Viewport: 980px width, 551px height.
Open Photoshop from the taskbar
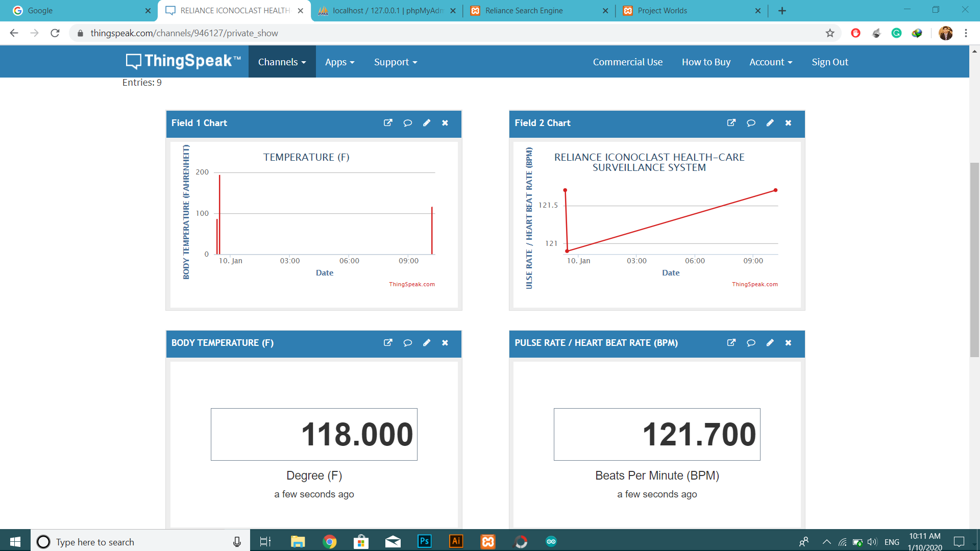424,541
